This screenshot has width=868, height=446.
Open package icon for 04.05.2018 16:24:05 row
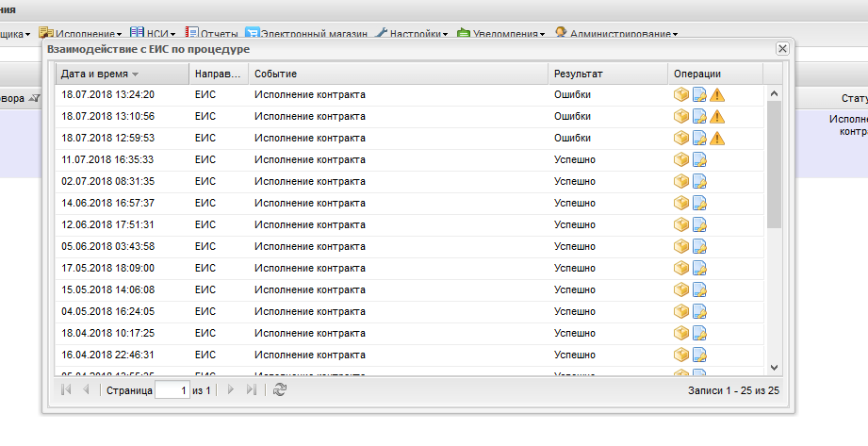680,311
